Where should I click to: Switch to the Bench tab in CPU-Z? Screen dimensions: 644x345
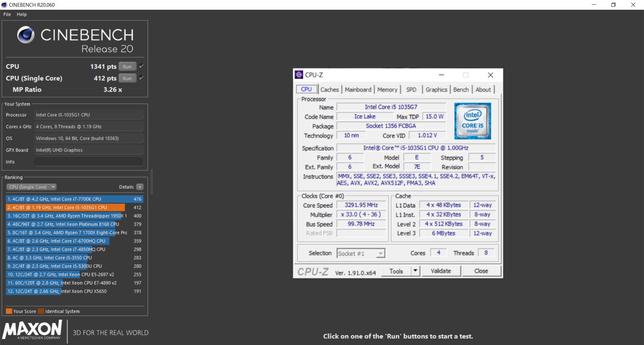pos(461,89)
